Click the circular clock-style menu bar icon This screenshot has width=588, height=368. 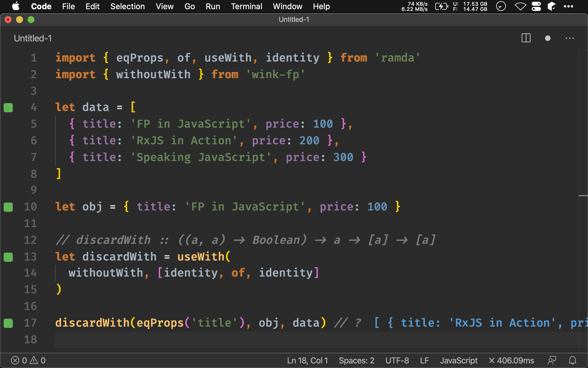click(x=501, y=6)
